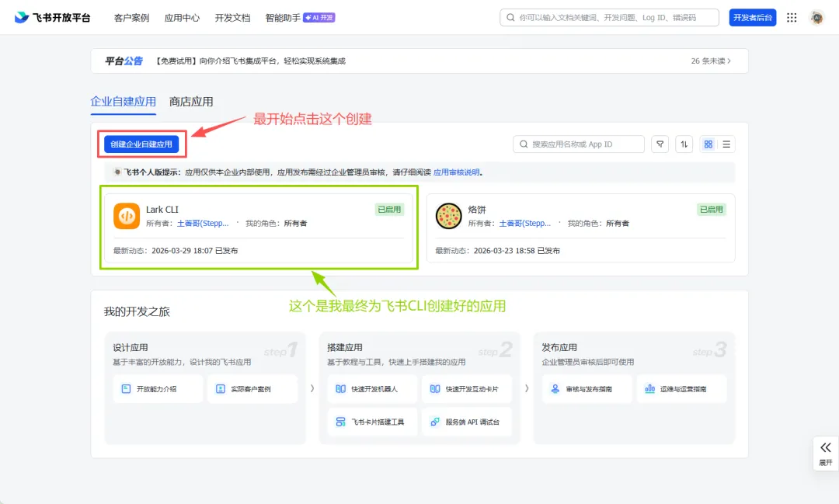Click the 飞书卡片搭建工具 icon
839x504 pixels.
[x=341, y=422]
